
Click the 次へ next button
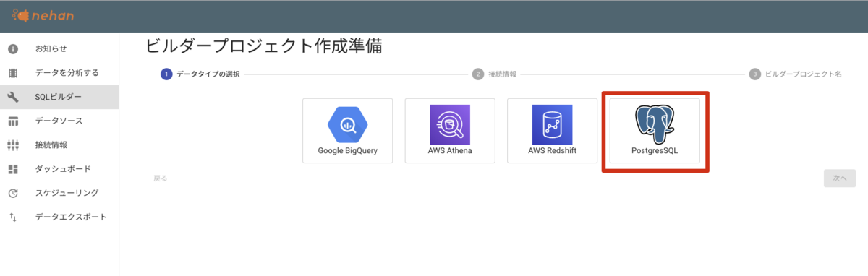pos(840,178)
